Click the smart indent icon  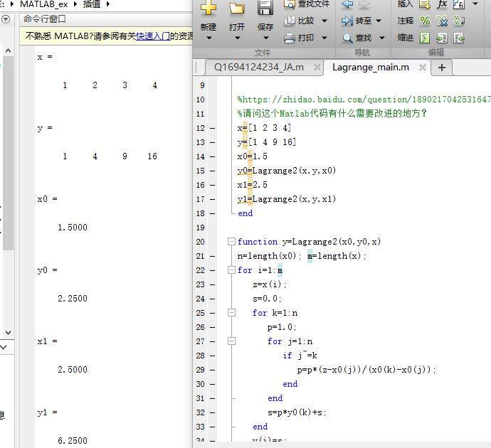[x=425, y=38]
